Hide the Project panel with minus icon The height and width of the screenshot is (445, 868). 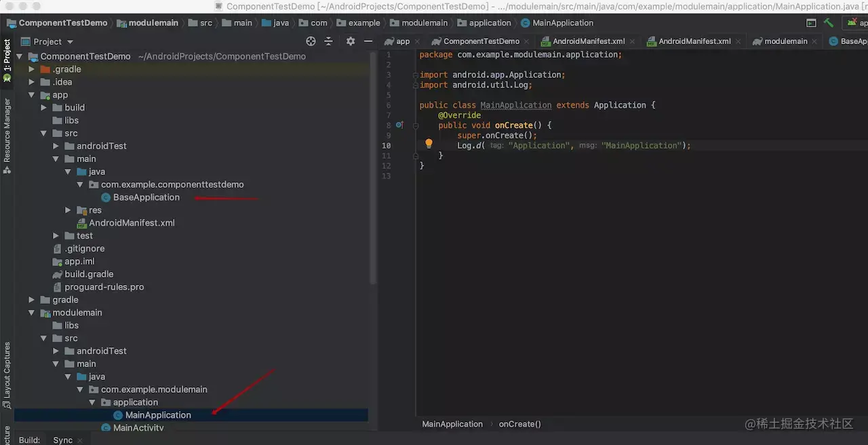(x=368, y=41)
